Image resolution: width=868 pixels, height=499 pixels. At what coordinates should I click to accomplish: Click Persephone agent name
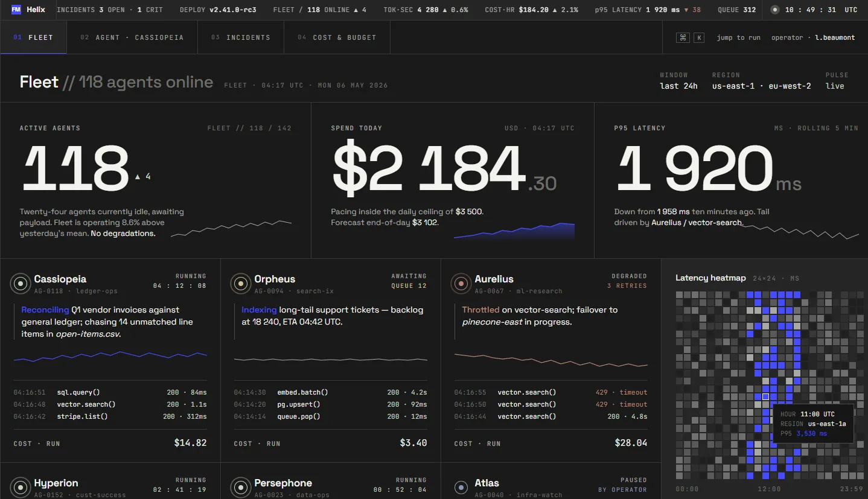click(x=283, y=483)
